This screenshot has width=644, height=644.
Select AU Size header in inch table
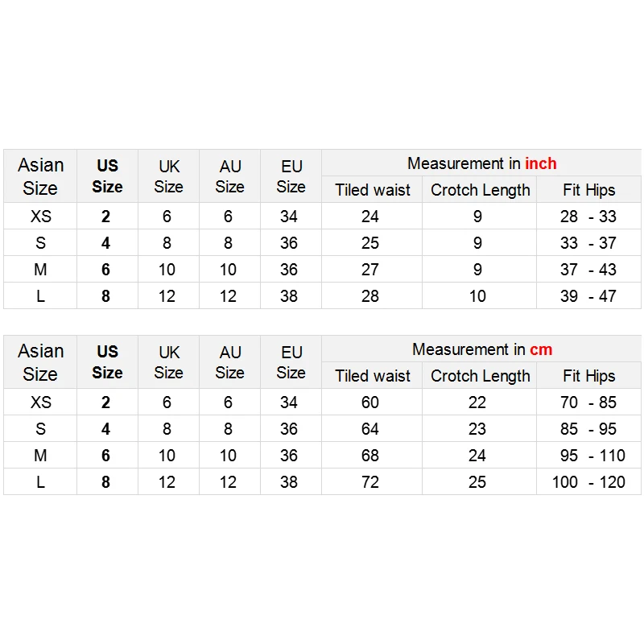click(x=229, y=176)
